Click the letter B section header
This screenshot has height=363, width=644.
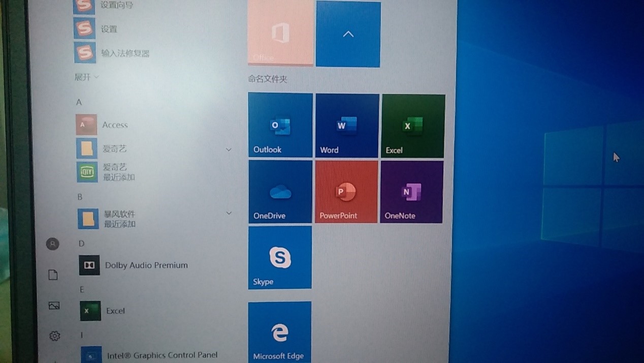(80, 197)
